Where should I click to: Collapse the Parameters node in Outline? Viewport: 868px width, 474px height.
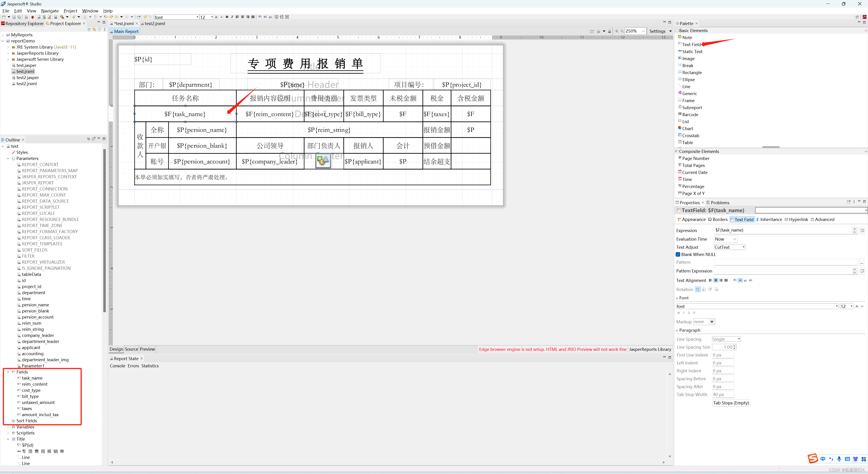tap(8, 158)
